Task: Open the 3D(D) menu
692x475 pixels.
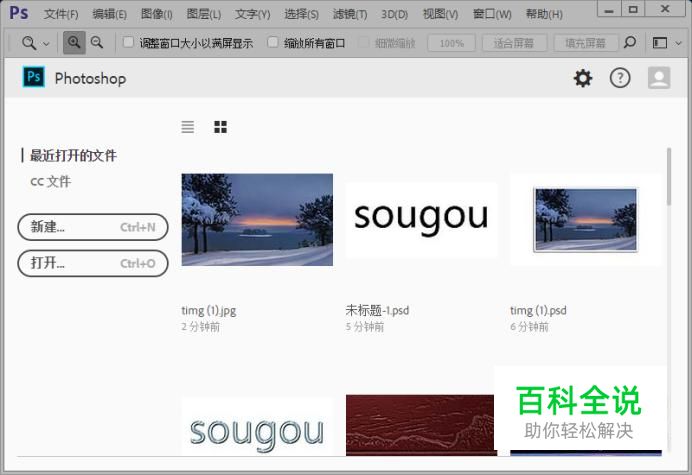Action: tap(395, 14)
